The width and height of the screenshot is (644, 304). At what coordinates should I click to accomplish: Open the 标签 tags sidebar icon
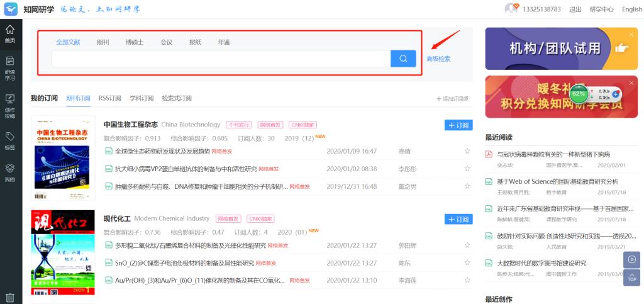[x=10, y=140]
